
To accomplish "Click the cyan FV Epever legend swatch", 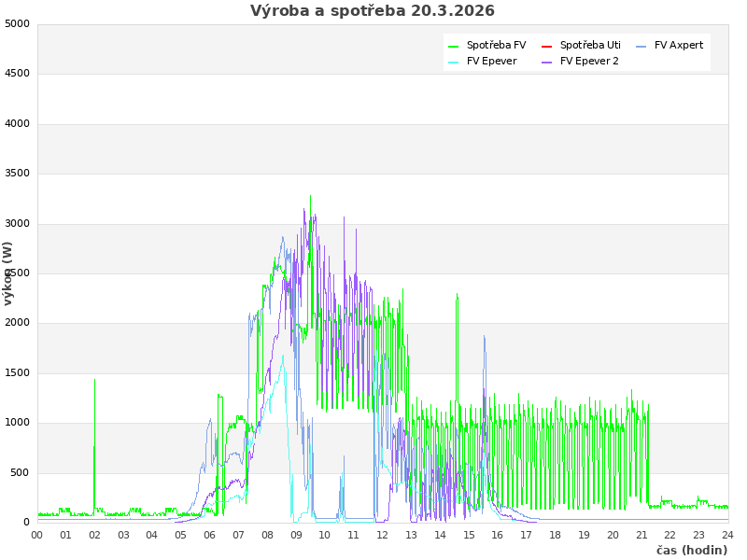I will pyautogui.click(x=454, y=62).
